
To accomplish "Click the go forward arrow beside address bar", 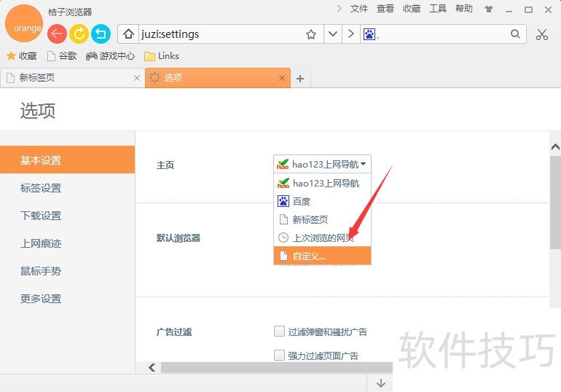I will (x=351, y=34).
